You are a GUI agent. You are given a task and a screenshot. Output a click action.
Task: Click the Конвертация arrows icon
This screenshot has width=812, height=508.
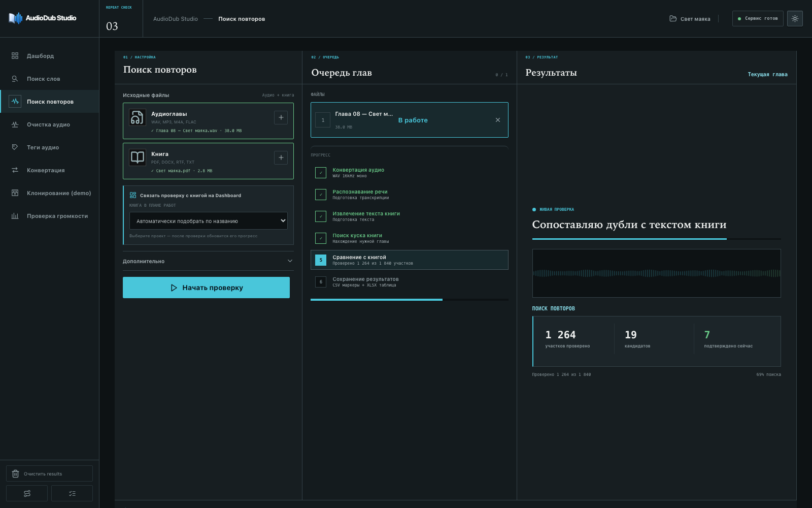click(x=15, y=170)
